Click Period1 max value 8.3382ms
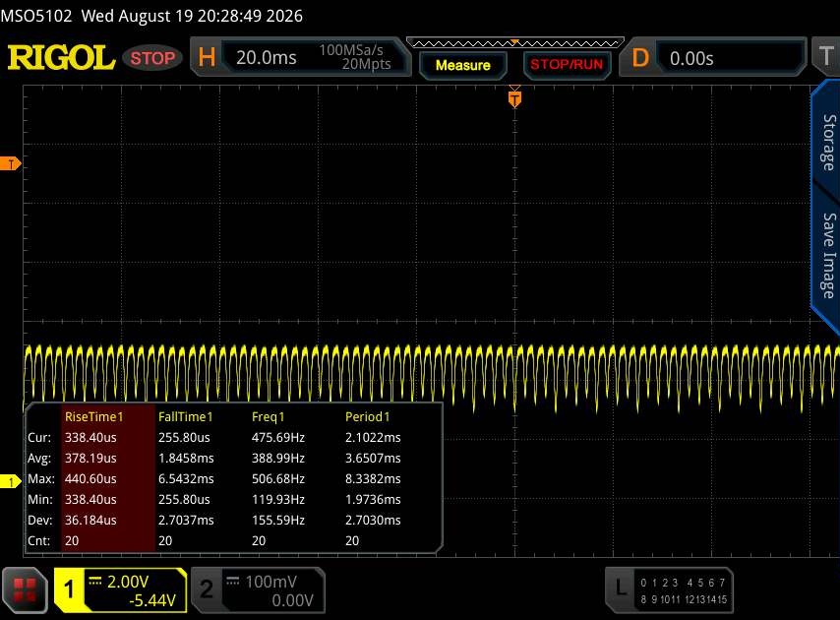This screenshot has height=620, width=840. (x=373, y=478)
